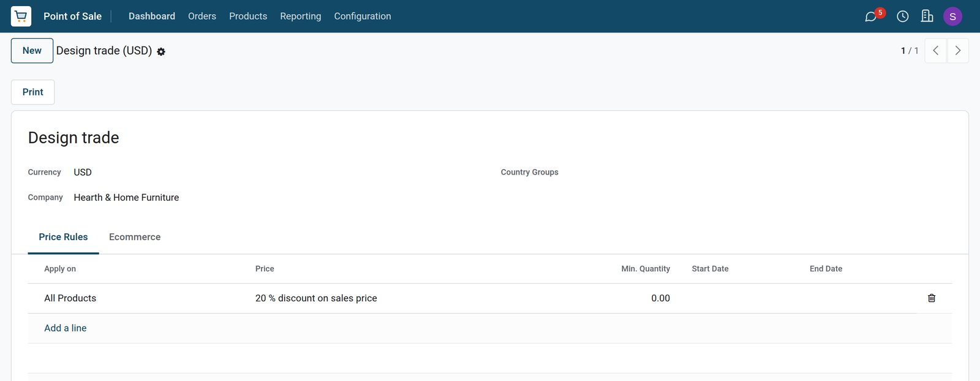The height and width of the screenshot is (381, 980).
Task: Delete the All Products rule with trash icon
Action: click(932, 298)
